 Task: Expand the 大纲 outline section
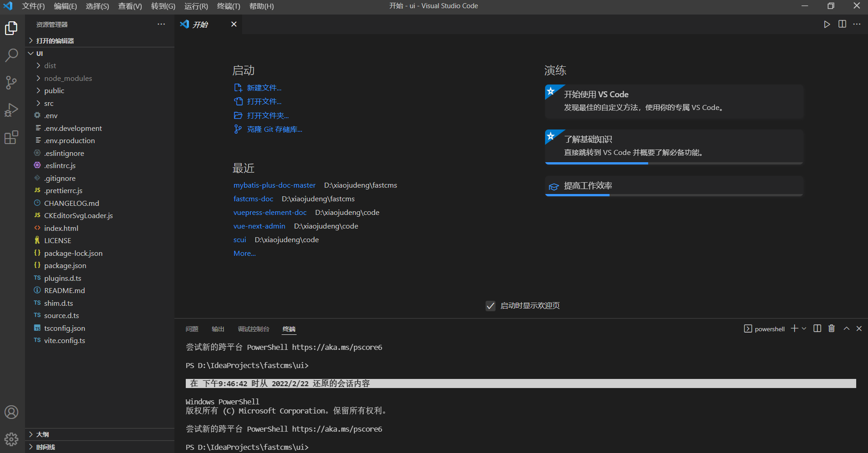coord(100,434)
